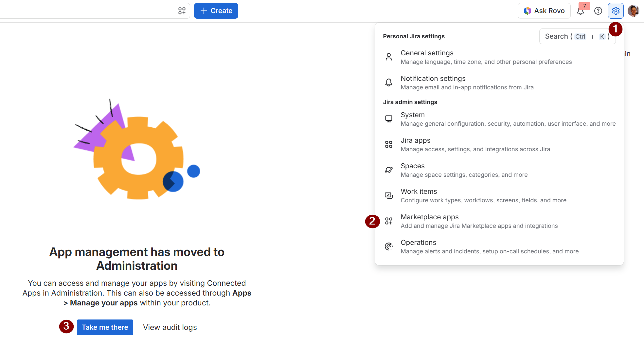
Task: Click the Marketplace apps grid icon
Action: pos(388,221)
